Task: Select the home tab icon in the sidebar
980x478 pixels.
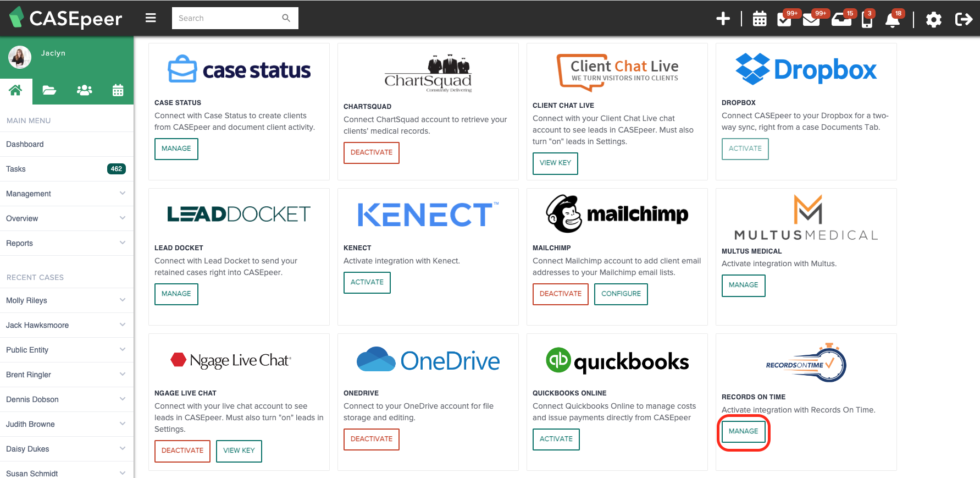Action: pos(15,90)
